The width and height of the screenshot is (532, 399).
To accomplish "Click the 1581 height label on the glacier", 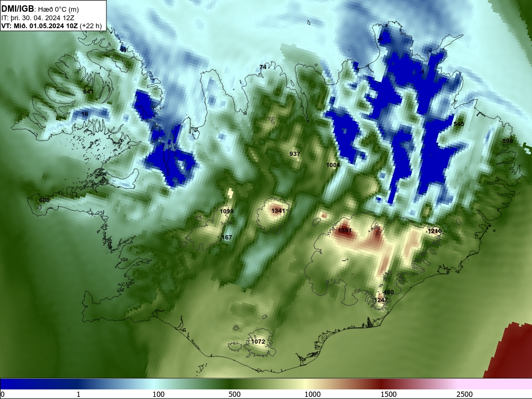I will click(345, 231).
